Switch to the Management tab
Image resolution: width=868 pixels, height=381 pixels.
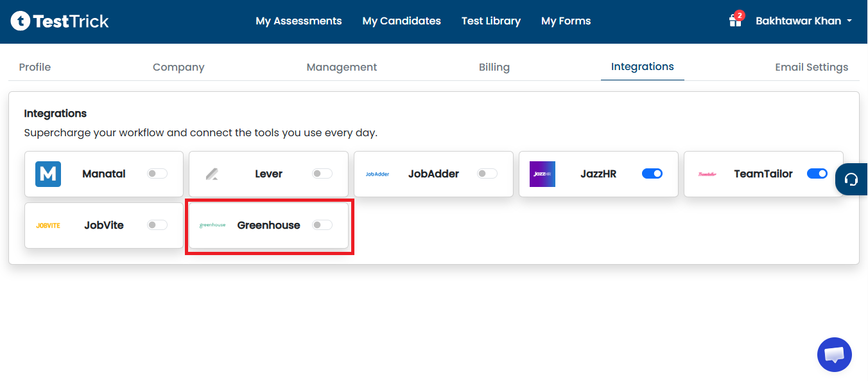[342, 67]
